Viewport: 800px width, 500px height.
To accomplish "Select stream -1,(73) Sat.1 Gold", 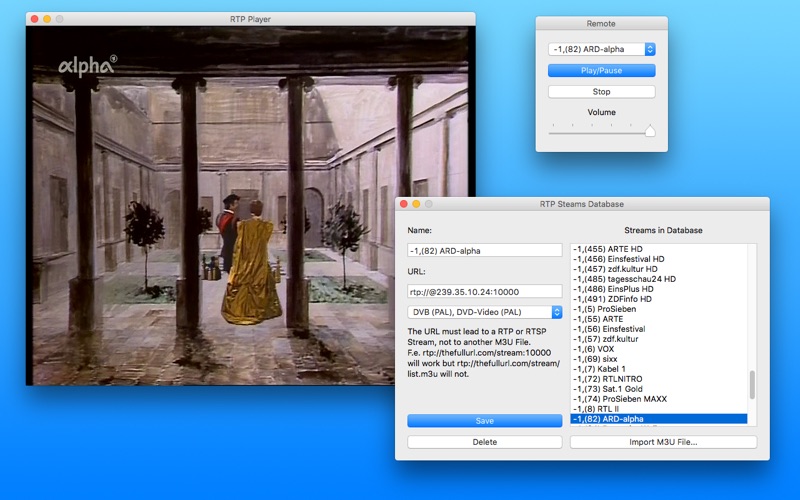I will tap(659, 389).
